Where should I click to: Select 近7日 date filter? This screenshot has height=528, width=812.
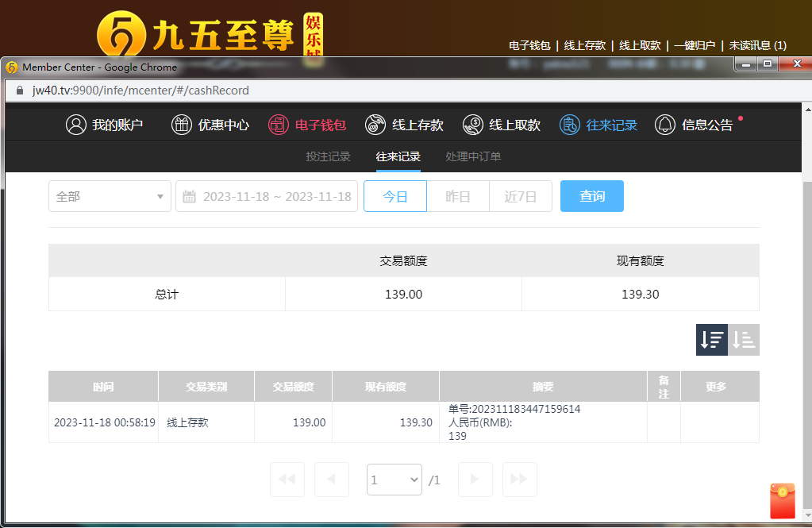(x=521, y=196)
